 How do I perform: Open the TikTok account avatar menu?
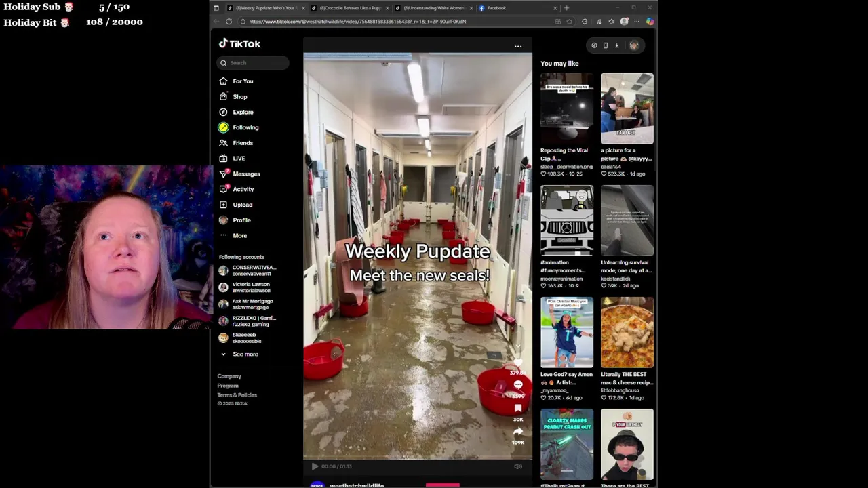pos(634,45)
